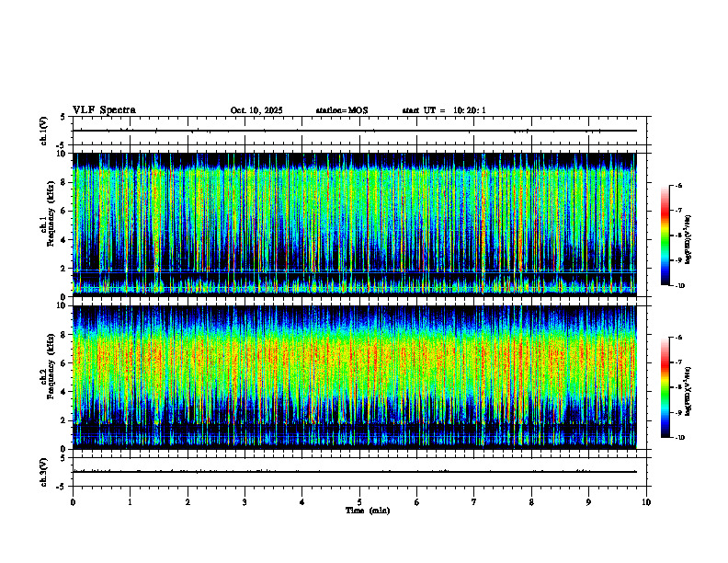Screen dimensions: 728x563
Task: Click the '-10' label on the ch.2 color bar
Action: tap(679, 438)
